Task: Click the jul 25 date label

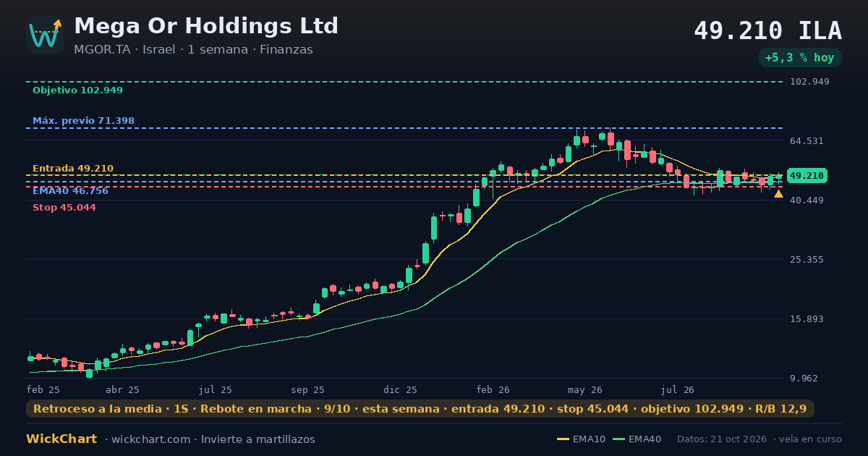Action: (216, 389)
